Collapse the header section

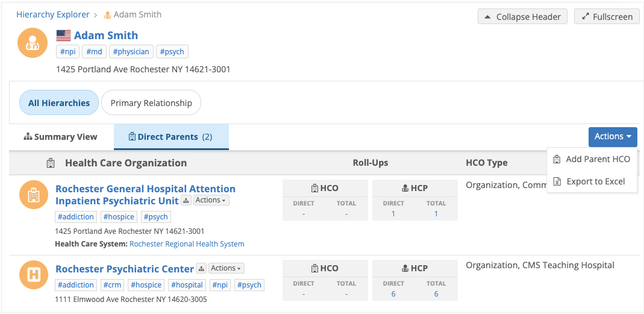coord(522,17)
